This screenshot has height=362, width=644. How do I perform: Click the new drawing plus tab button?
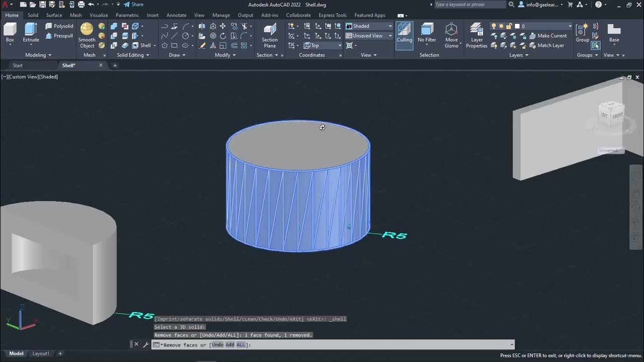115,65
